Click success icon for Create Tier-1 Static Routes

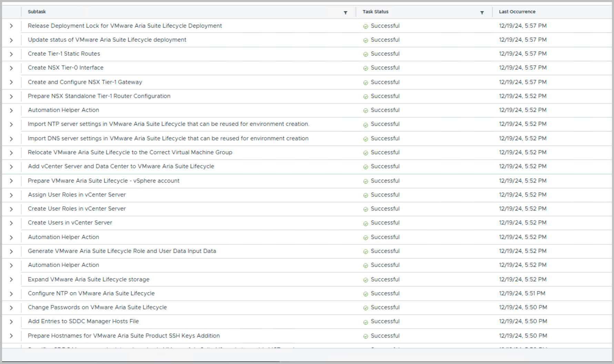(x=365, y=54)
